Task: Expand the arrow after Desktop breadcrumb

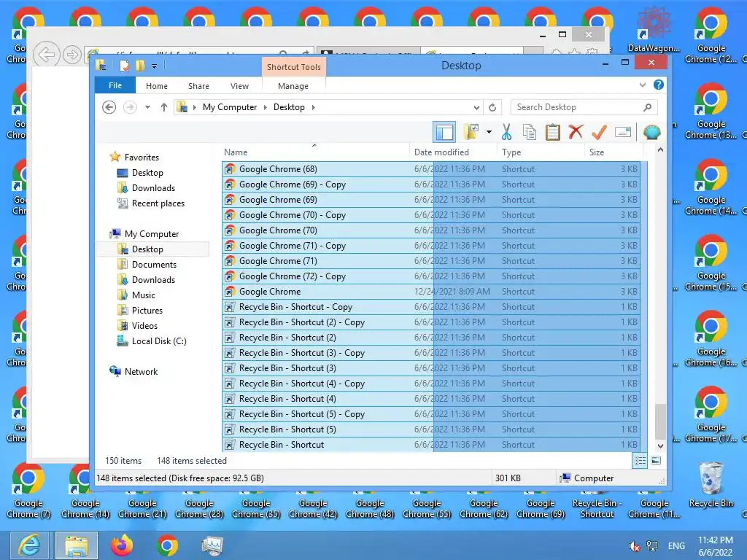Action: tap(313, 107)
